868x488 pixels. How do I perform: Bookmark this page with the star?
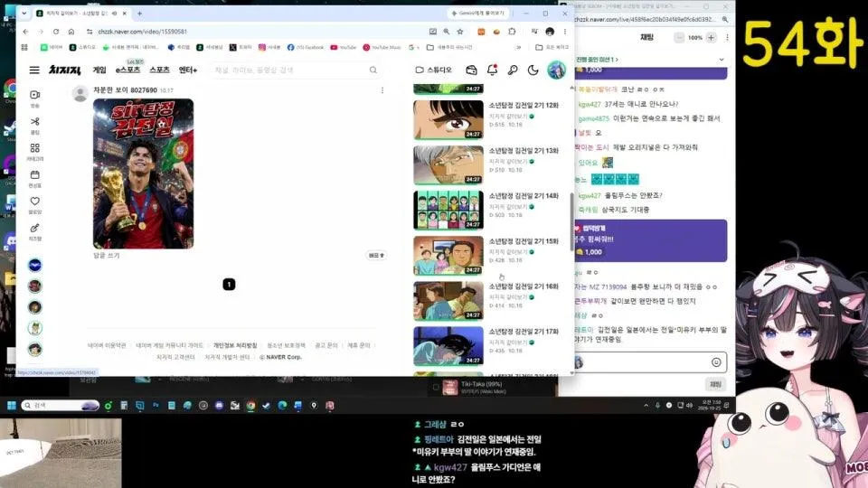click(460, 32)
